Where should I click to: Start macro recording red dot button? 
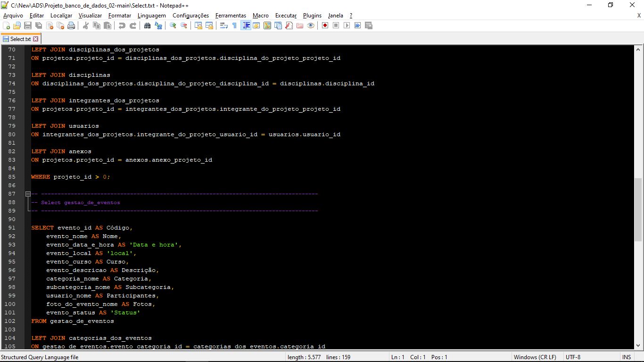click(325, 25)
